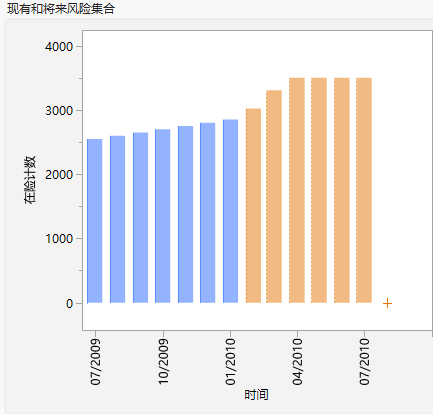Click the 2000 y-axis tick value
Screen dimensions: 433x414
coord(59,175)
